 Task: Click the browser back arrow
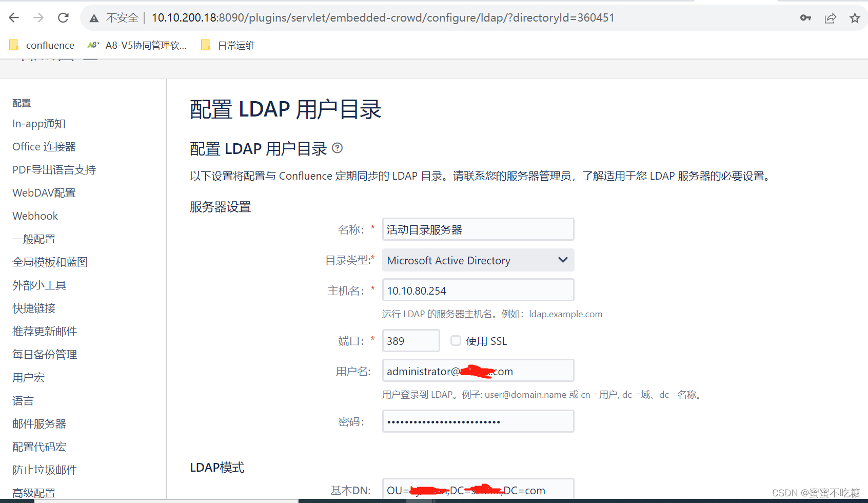pyautogui.click(x=14, y=18)
